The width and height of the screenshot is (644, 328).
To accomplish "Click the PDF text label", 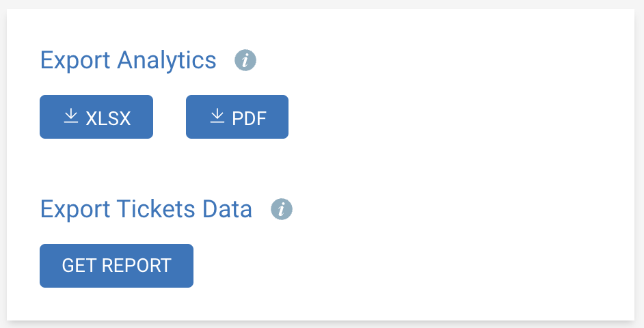I will (x=250, y=119).
